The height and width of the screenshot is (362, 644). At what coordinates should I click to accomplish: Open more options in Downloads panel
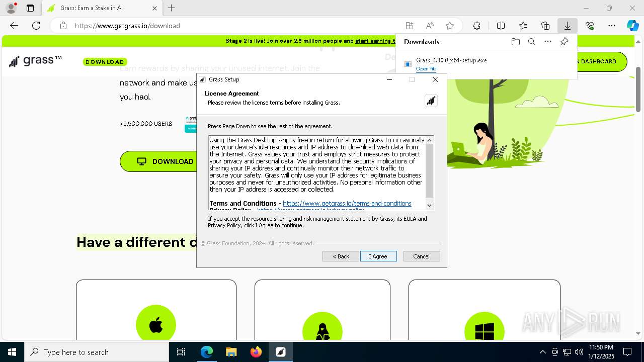point(548,42)
